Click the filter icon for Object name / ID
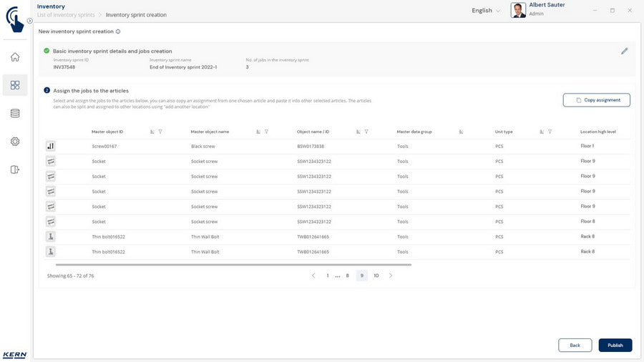This screenshot has height=362, width=644. 366,132
